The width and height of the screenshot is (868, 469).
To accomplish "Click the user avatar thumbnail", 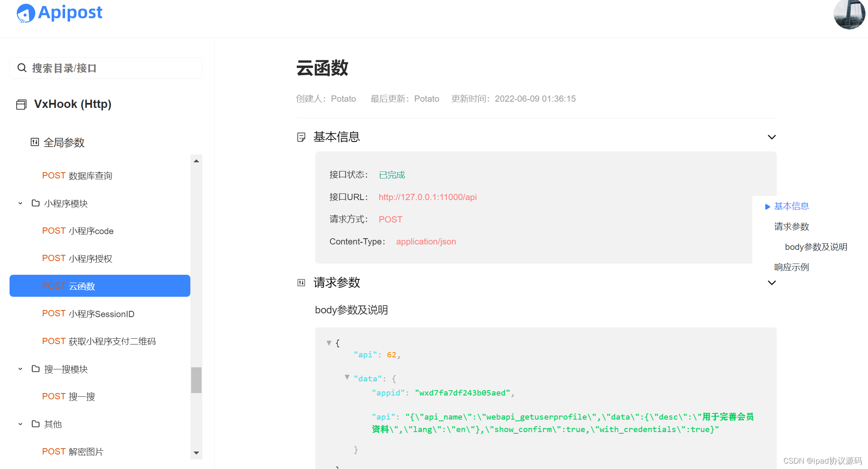I will tap(849, 14).
